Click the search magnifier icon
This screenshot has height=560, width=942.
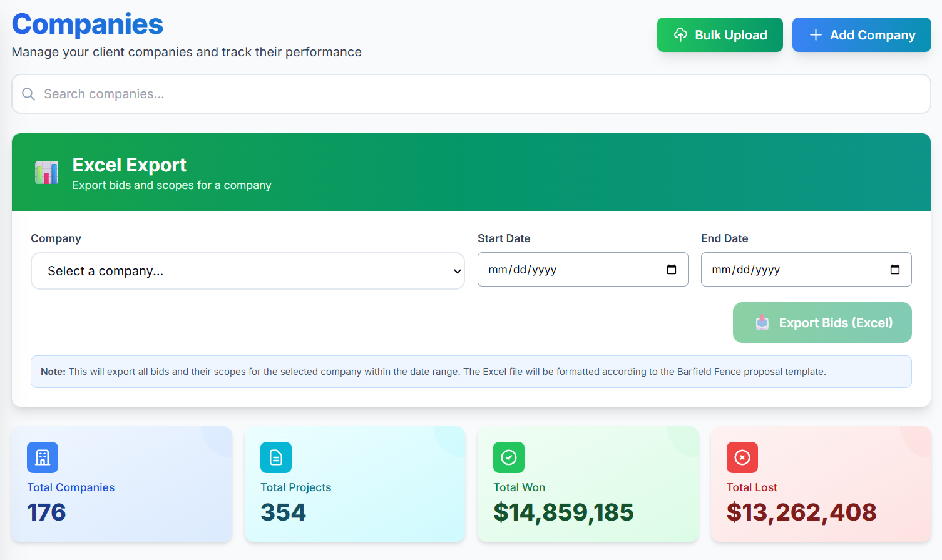28,94
